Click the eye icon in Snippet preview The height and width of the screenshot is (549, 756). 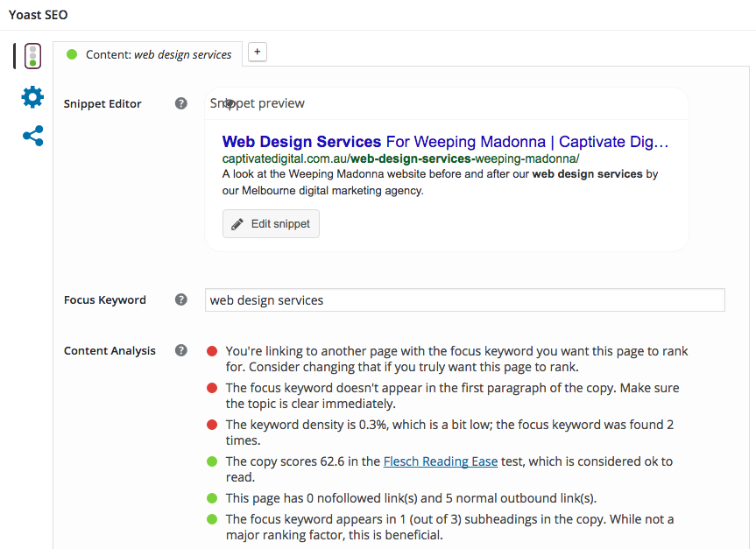[230, 103]
